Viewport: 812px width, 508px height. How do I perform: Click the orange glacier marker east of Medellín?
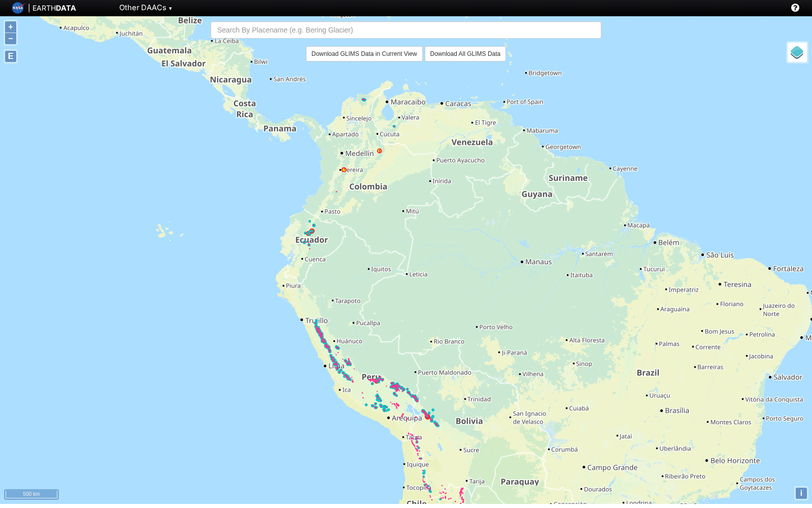click(x=380, y=151)
